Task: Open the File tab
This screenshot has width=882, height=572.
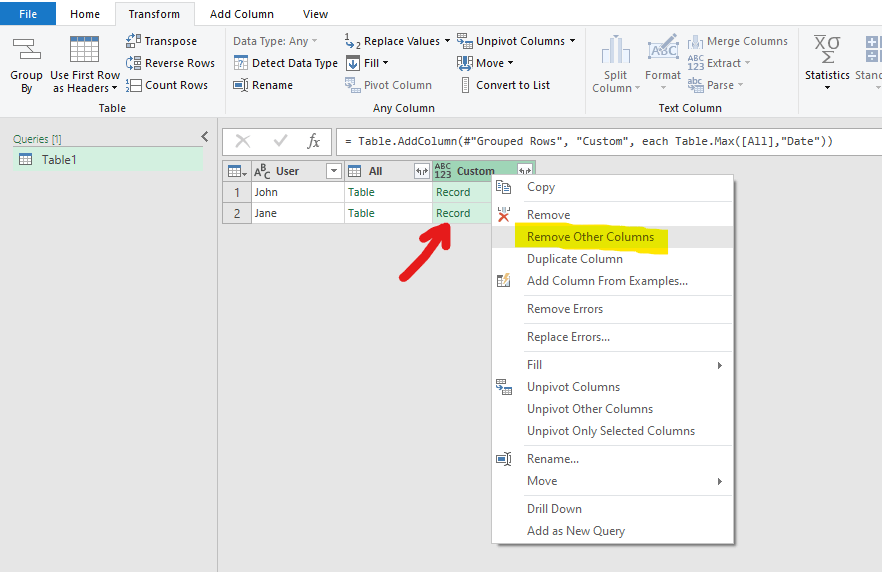Action: click(x=28, y=13)
